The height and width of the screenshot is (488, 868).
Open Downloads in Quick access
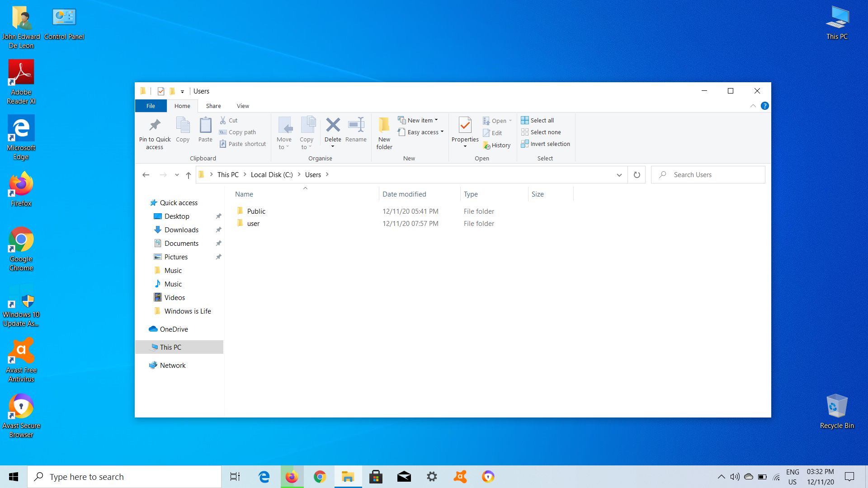point(181,230)
